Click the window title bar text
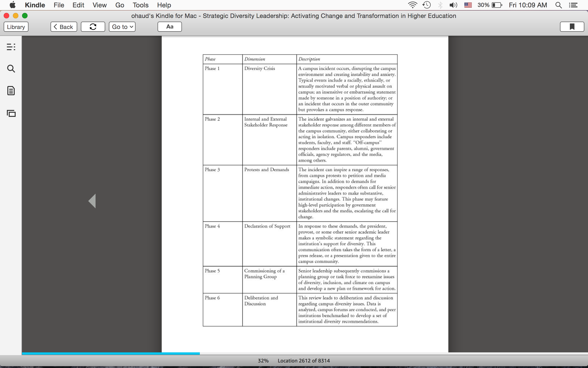 tap(294, 16)
